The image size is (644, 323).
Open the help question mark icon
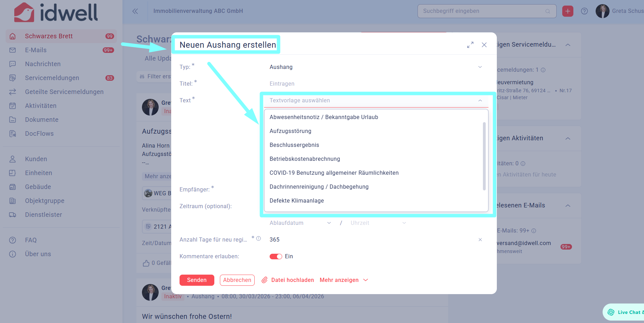pyautogui.click(x=585, y=11)
